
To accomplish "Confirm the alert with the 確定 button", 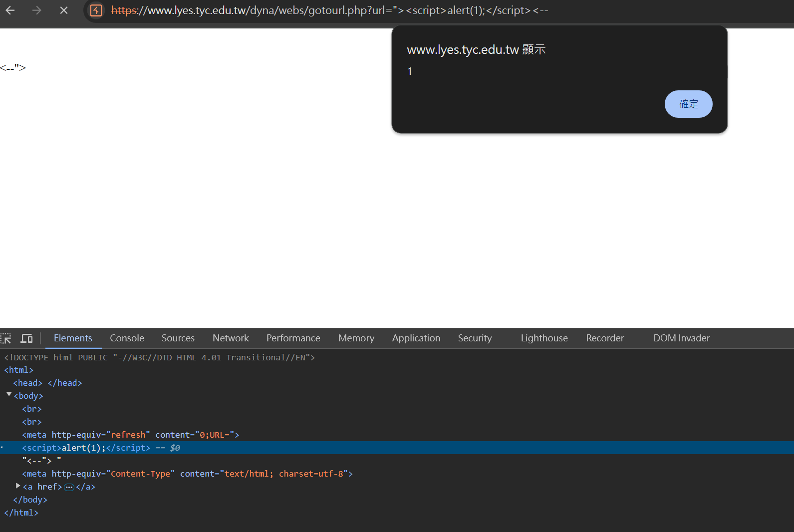I will pyautogui.click(x=688, y=104).
